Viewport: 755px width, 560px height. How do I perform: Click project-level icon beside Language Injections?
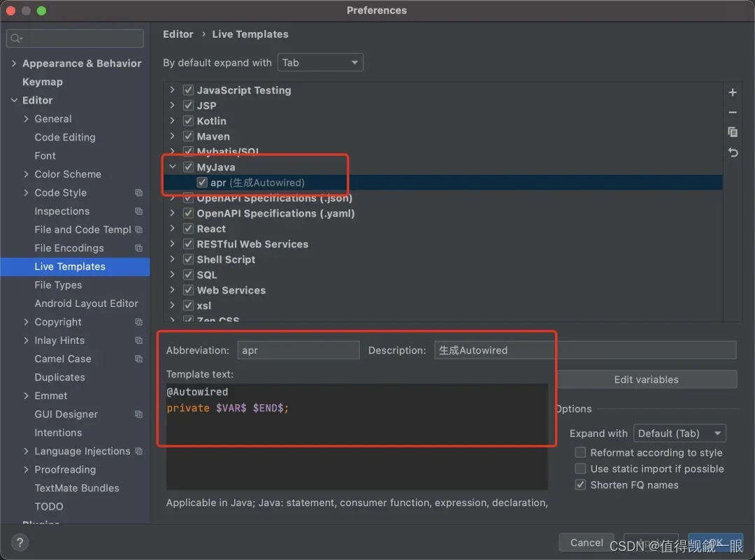point(138,451)
